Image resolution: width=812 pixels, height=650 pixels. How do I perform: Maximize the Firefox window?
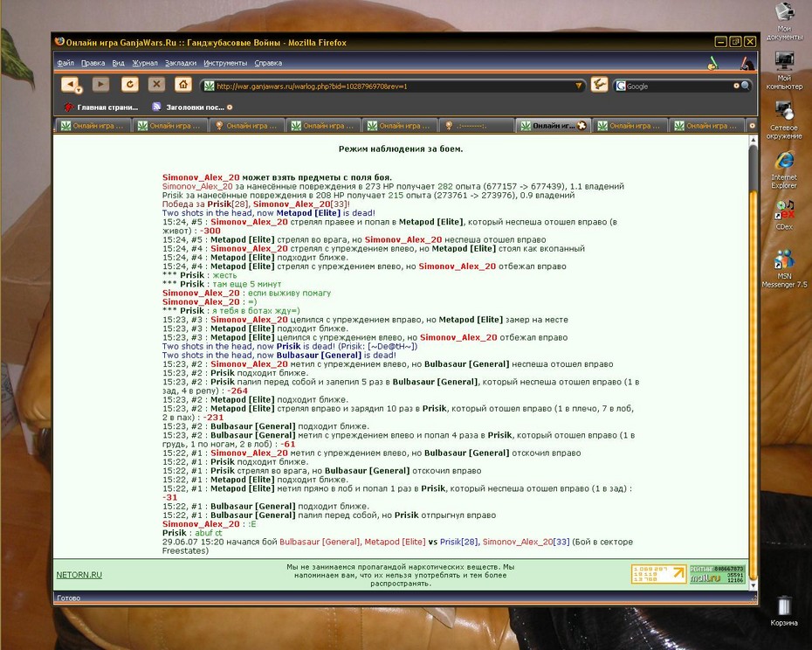tap(735, 42)
